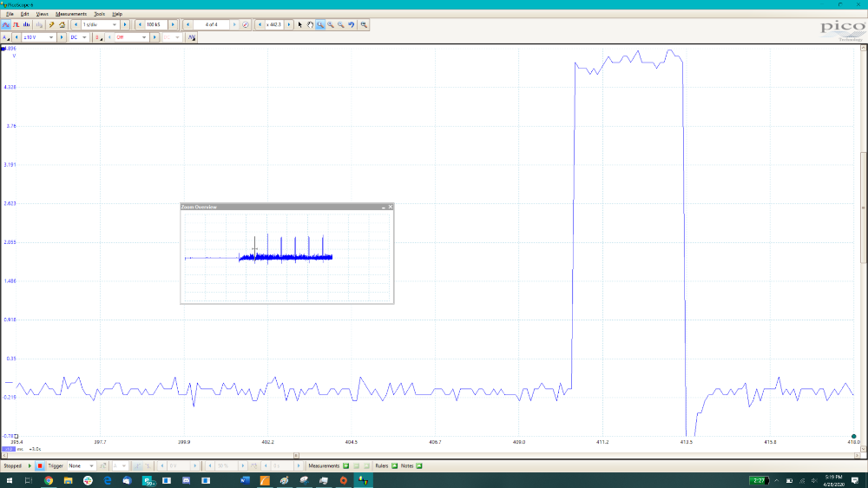
Task: Click the Home display icon
Action: click(62, 25)
